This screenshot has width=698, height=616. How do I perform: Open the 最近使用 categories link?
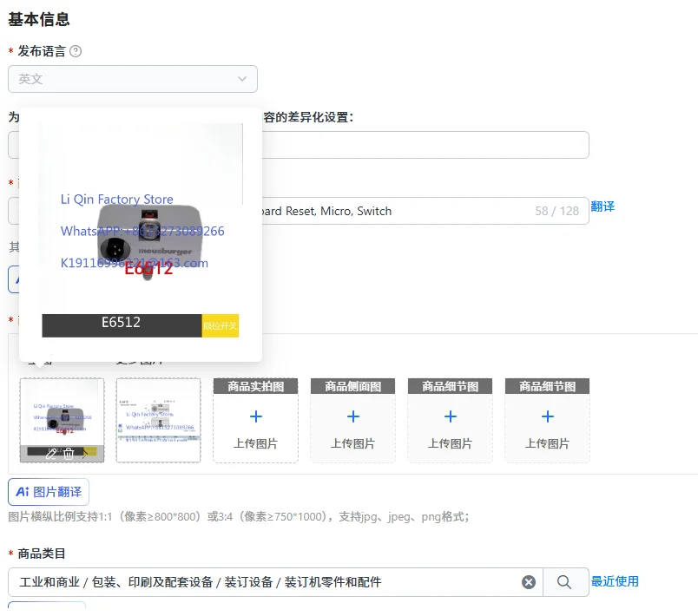tap(615, 581)
